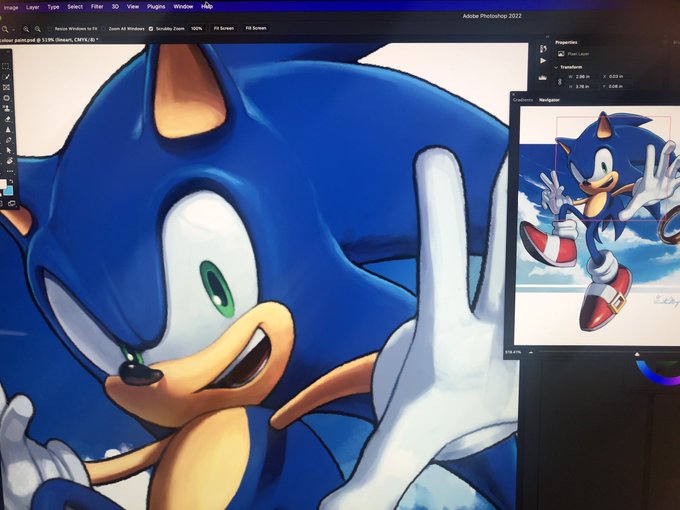Screen dimensions: 680x510
Task: Click the X position field
Action: (x=617, y=76)
